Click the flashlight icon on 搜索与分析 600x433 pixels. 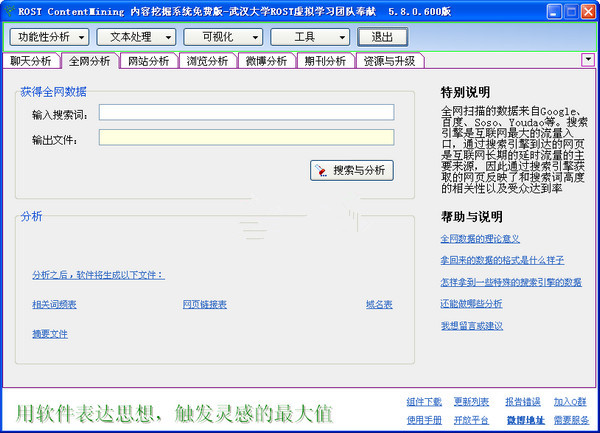click(x=321, y=171)
